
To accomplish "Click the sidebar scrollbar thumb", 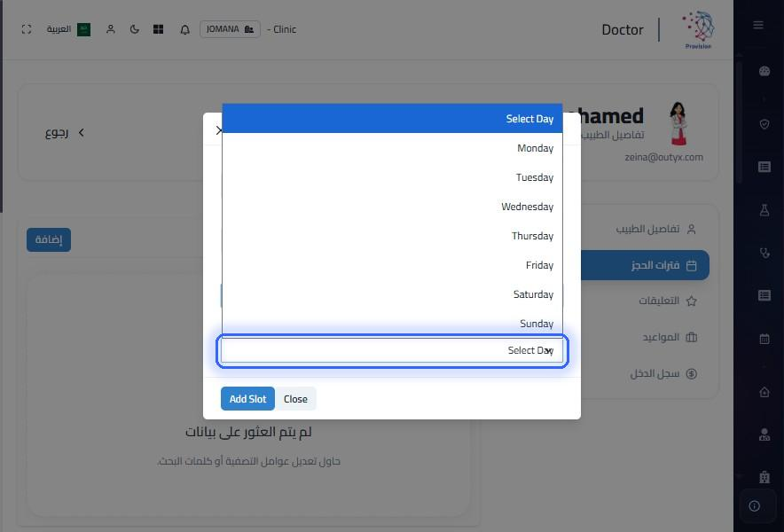I will (x=740, y=122).
